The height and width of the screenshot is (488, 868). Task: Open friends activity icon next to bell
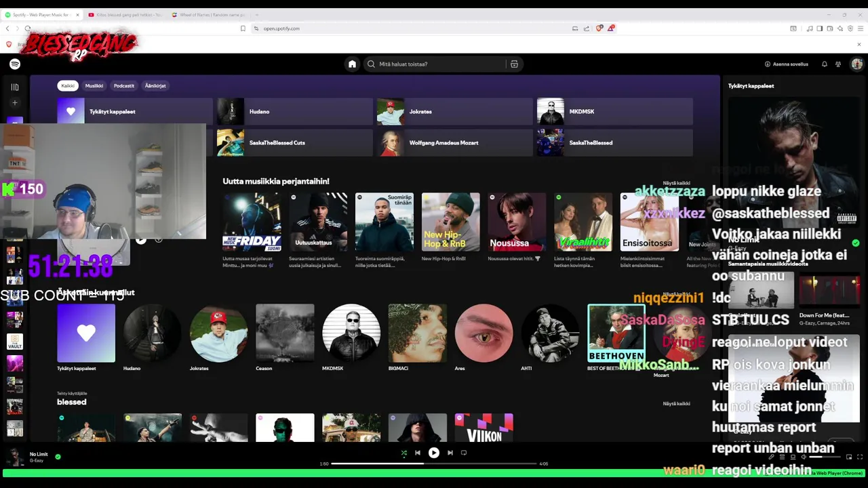pos(838,64)
